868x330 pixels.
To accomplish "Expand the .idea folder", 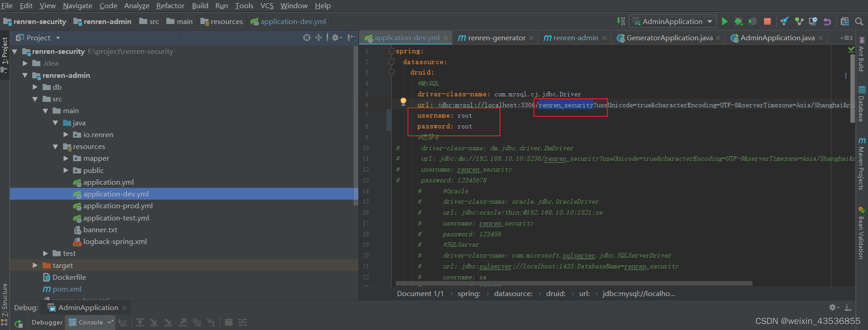I will [x=25, y=63].
